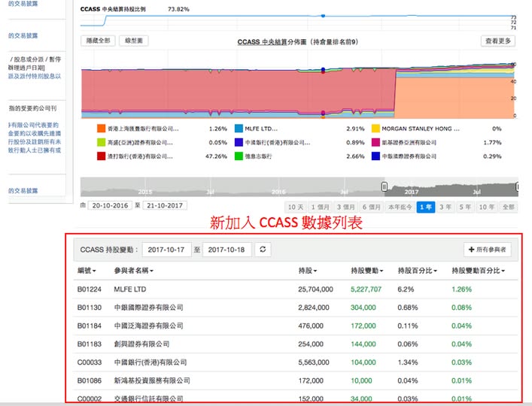Click the 47.26% Standard Chartered legend percentage
The height and width of the screenshot is (406, 532).
click(216, 156)
